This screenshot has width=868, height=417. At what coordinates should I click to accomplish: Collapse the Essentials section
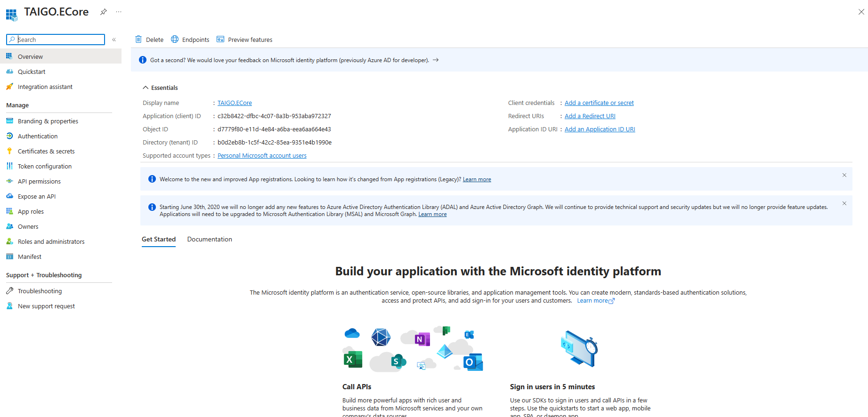145,88
